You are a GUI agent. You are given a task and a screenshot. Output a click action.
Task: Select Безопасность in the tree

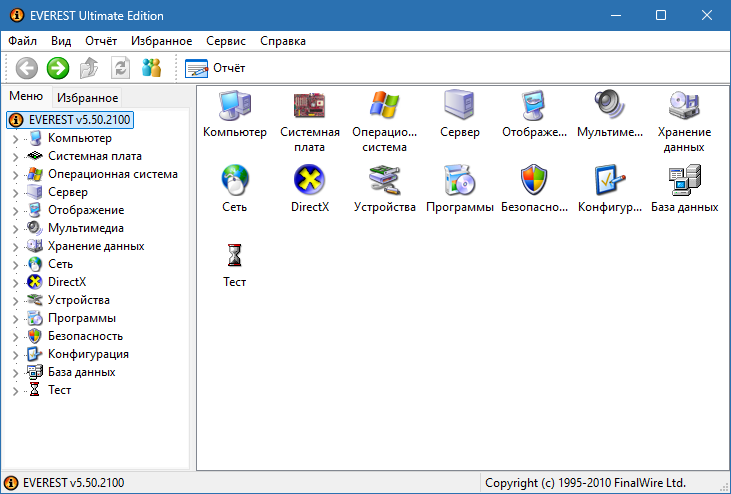85,336
